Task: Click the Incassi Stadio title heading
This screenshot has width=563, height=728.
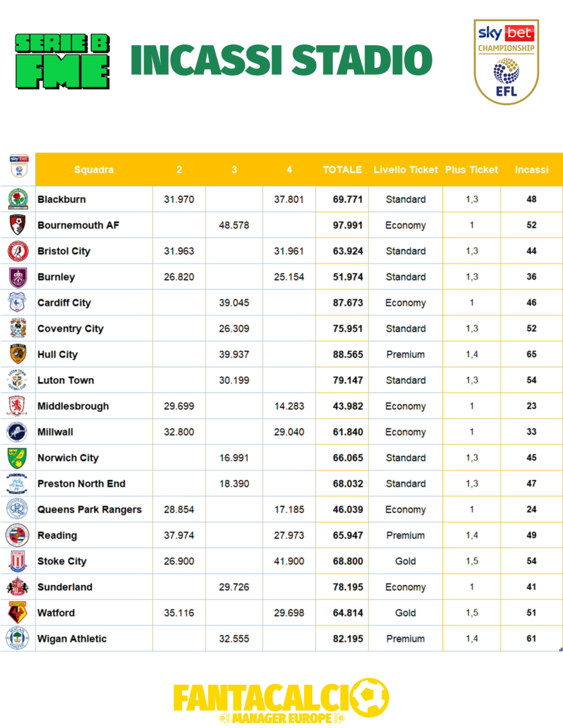Action: click(281, 61)
